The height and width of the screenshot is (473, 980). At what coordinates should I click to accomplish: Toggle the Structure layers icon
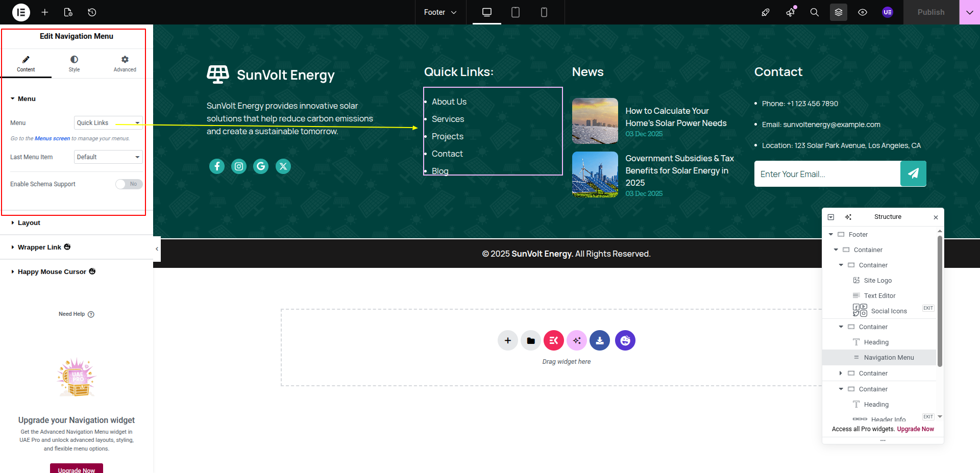pos(838,12)
